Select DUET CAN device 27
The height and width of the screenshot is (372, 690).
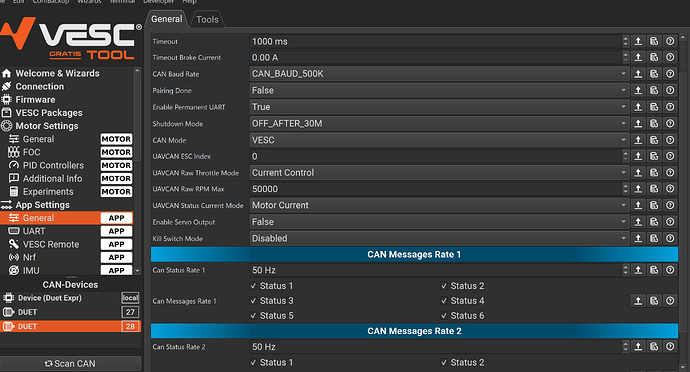pyautogui.click(x=70, y=312)
